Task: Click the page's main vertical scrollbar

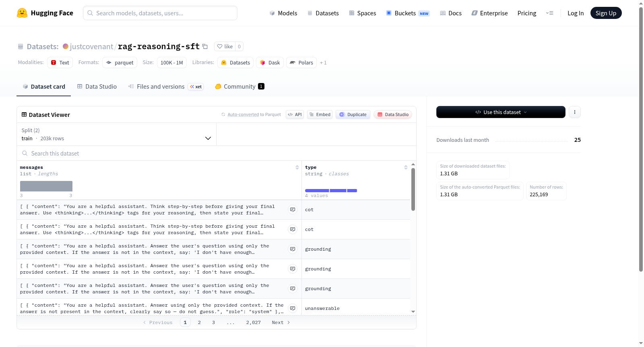Action: [x=641, y=139]
